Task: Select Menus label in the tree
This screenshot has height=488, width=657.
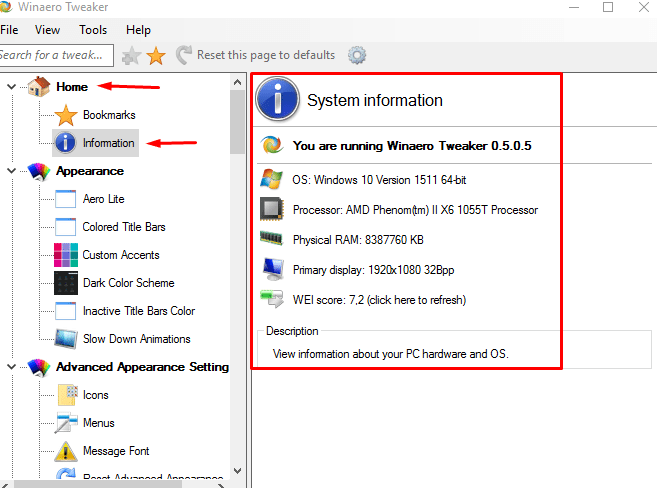Action: pos(98,423)
